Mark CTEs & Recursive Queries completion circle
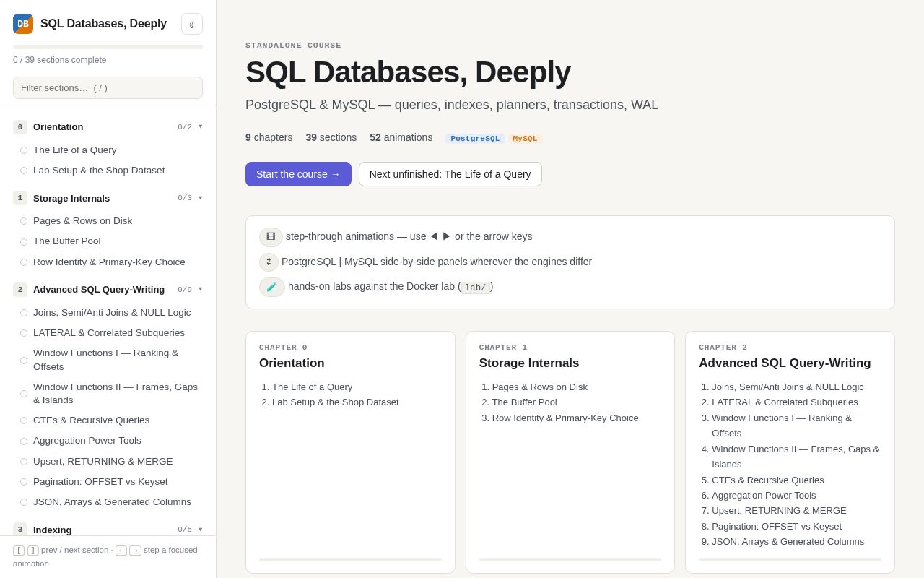This screenshot has width=924, height=578. tap(24, 420)
